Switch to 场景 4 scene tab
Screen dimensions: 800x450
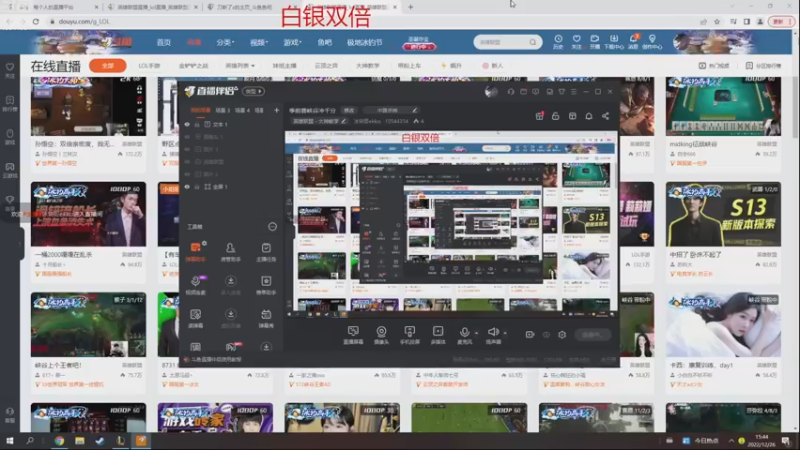242,110
